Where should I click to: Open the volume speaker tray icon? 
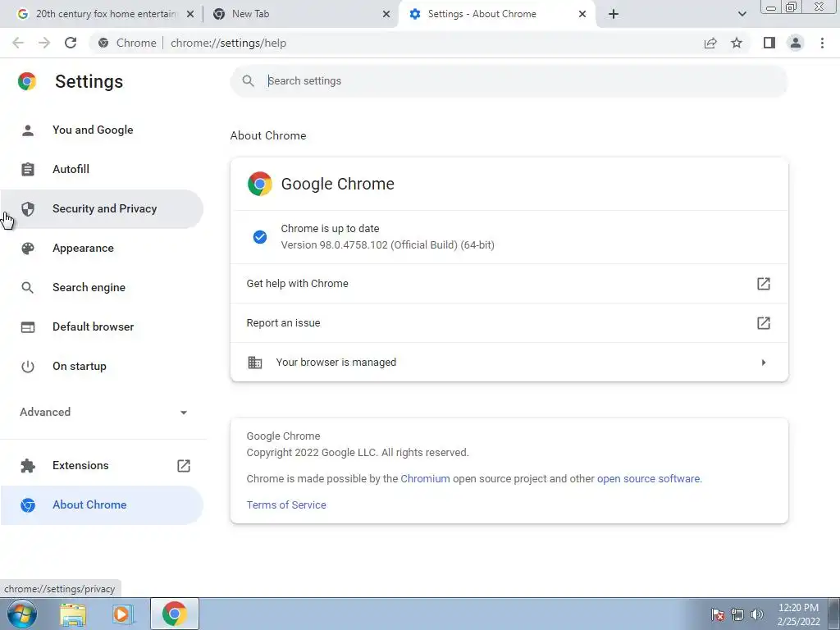coord(757,614)
